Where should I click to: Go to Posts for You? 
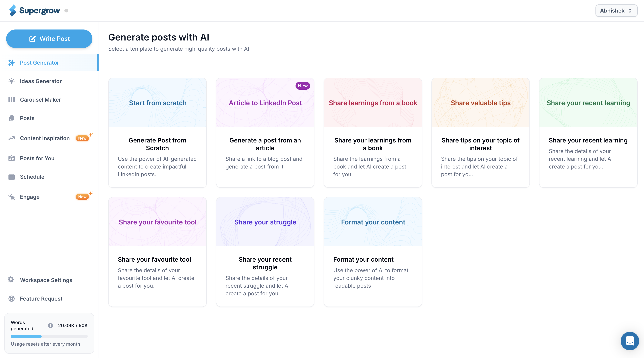pos(37,158)
